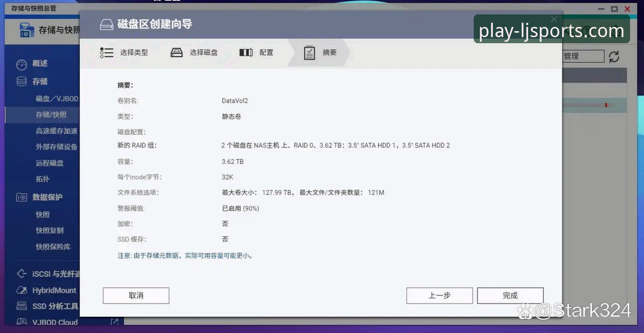Click the 静态卷 type value

pos(232,117)
